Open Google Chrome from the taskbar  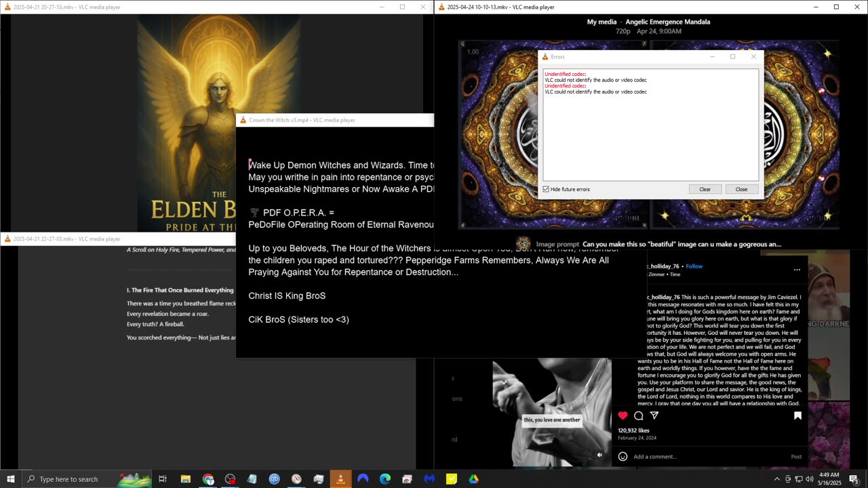point(208,479)
